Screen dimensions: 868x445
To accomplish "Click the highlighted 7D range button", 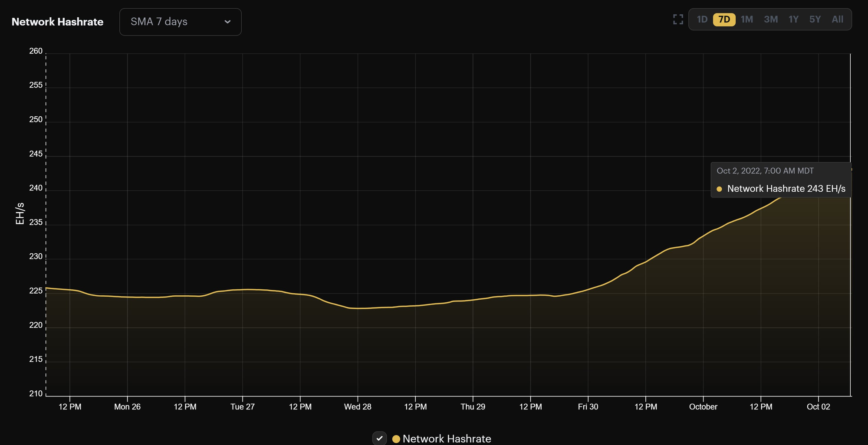I will click(724, 19).
